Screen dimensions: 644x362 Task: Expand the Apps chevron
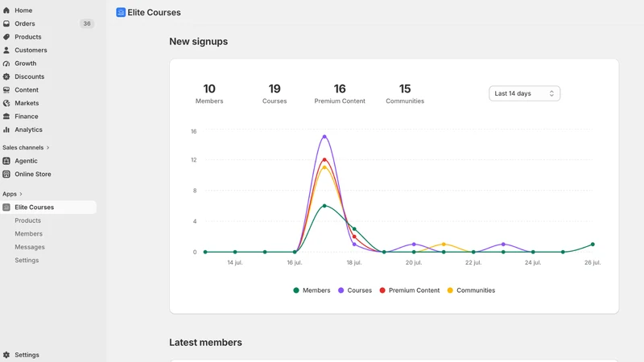(x=21, y=194)
